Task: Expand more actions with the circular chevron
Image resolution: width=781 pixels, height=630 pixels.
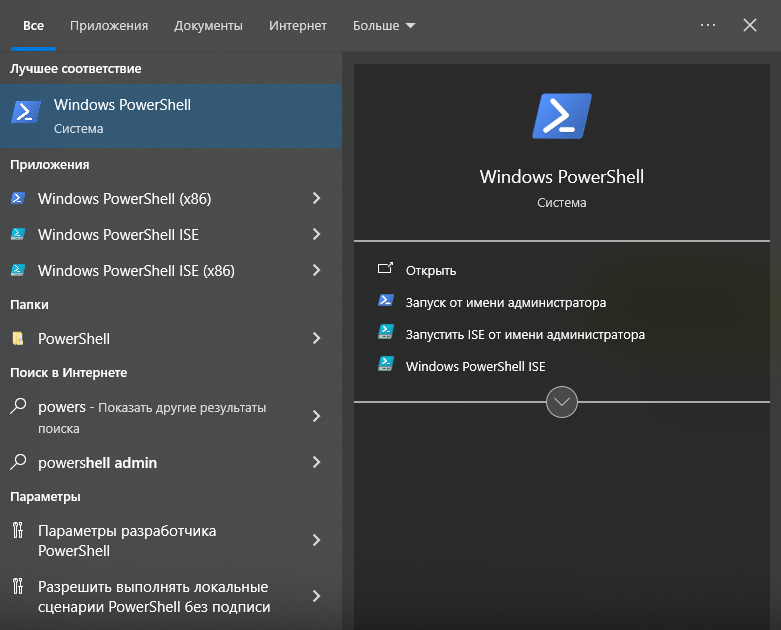Action: (562, 402)
